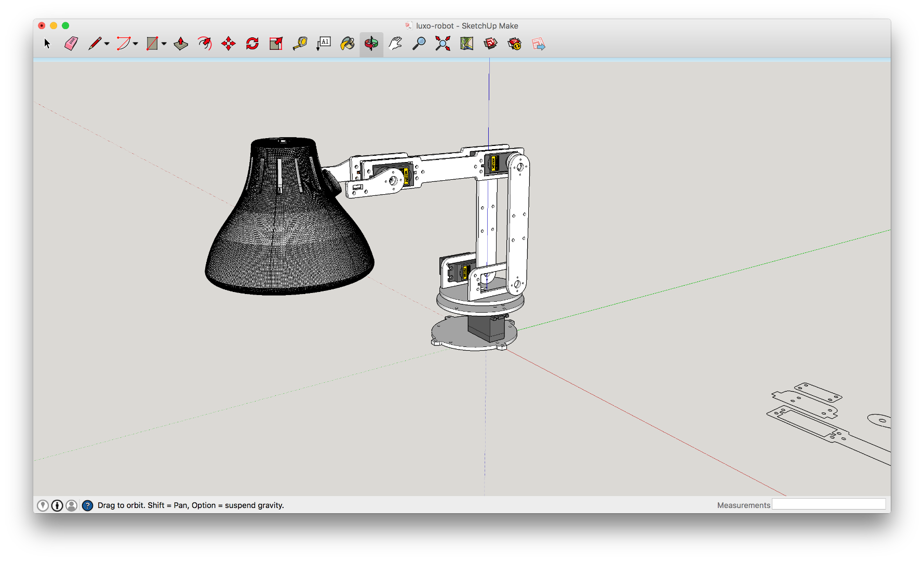Pick the pink Eraser tool
The image size is (924, 561).
tap(71, 44)
